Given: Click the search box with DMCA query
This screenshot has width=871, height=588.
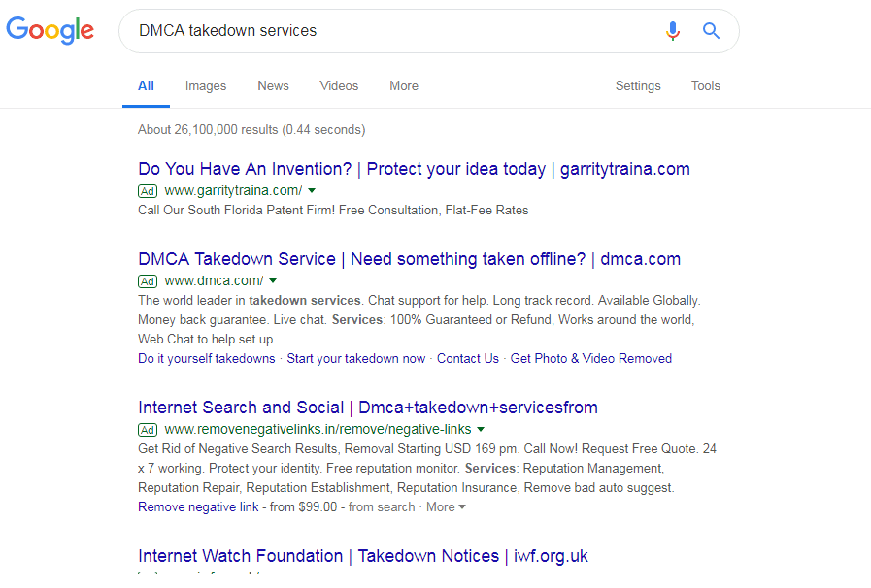Looking at the screenshot, I should pyautogui.click(x=388, y=31).
